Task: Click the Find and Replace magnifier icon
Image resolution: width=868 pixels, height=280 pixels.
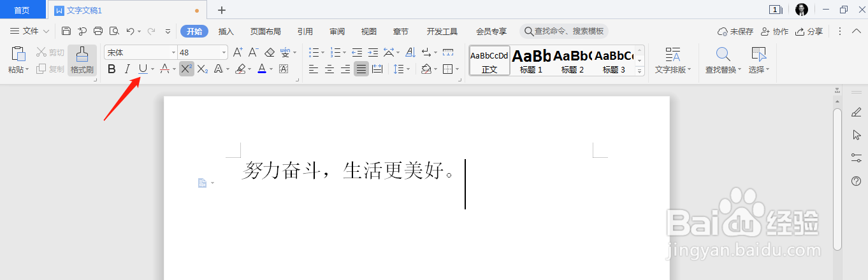Action: (x=723, y=55)
